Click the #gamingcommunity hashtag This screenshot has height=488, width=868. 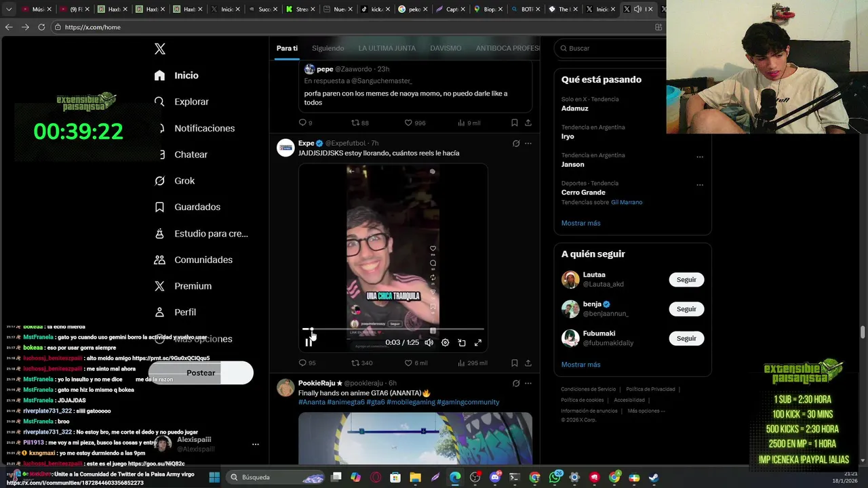tap(468, 402)
